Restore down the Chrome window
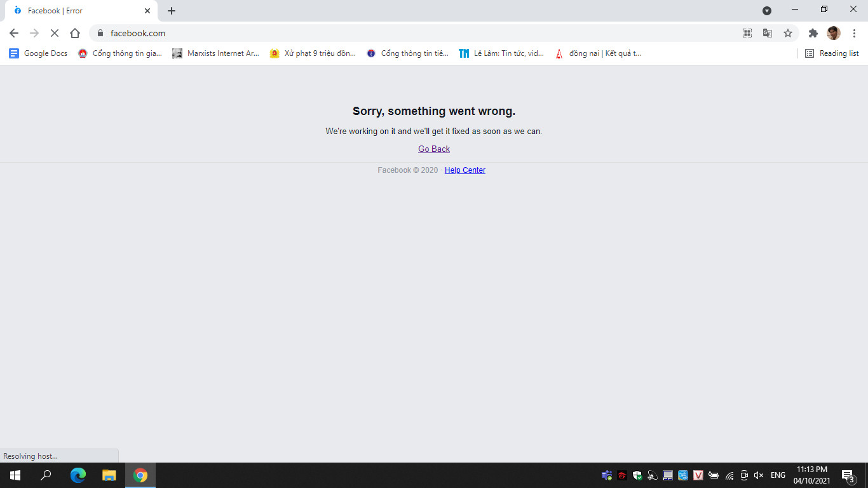 (824, 10)
